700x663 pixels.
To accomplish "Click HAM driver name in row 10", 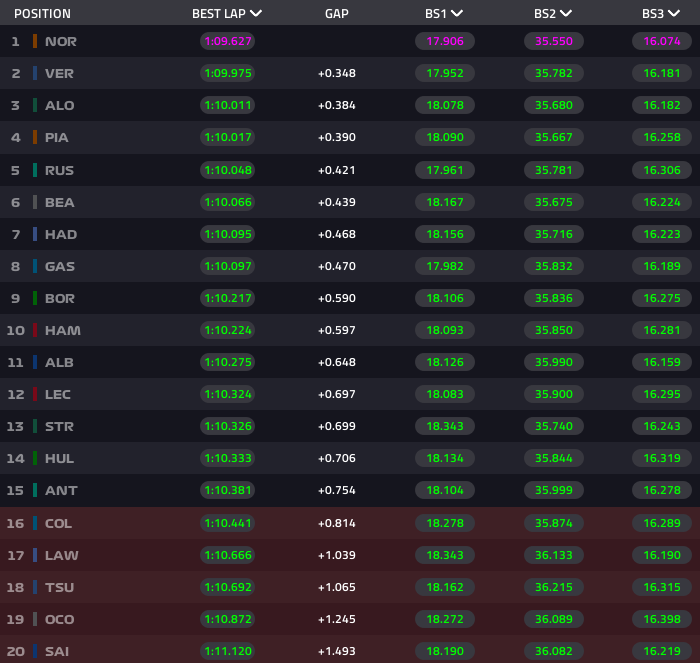I will point(62,330).
